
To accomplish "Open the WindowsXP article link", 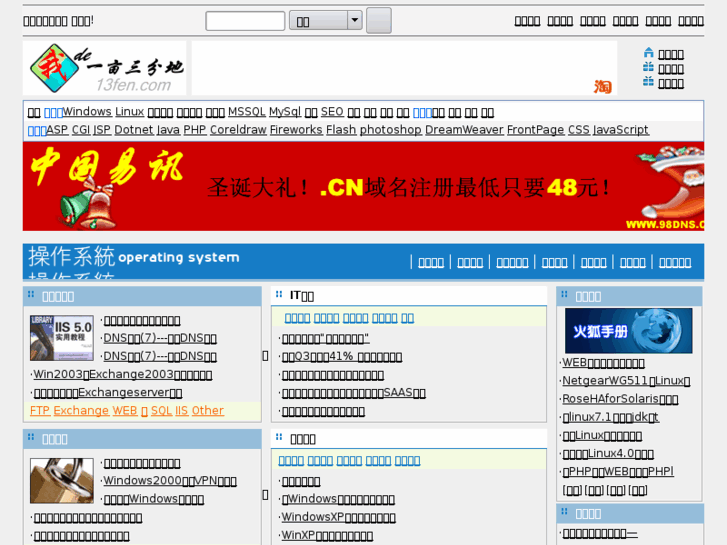I will point(338,517).
